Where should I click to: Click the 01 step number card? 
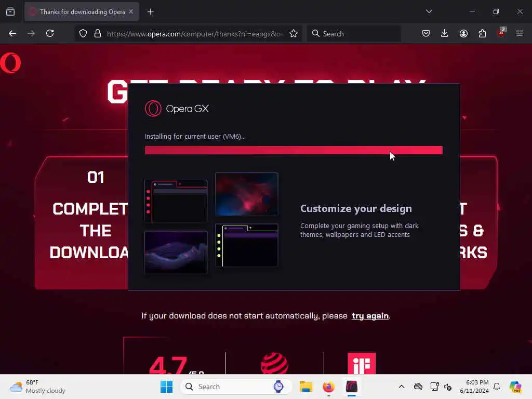pyautogui.click(x=96, y=177)
